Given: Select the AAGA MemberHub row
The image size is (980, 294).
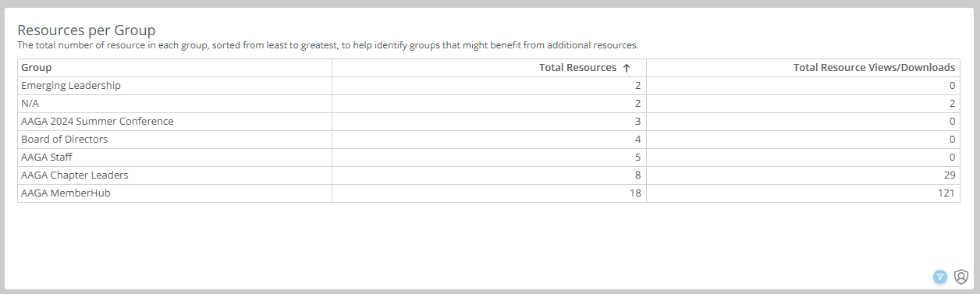Looking at the screenshot, I should 489,193.
